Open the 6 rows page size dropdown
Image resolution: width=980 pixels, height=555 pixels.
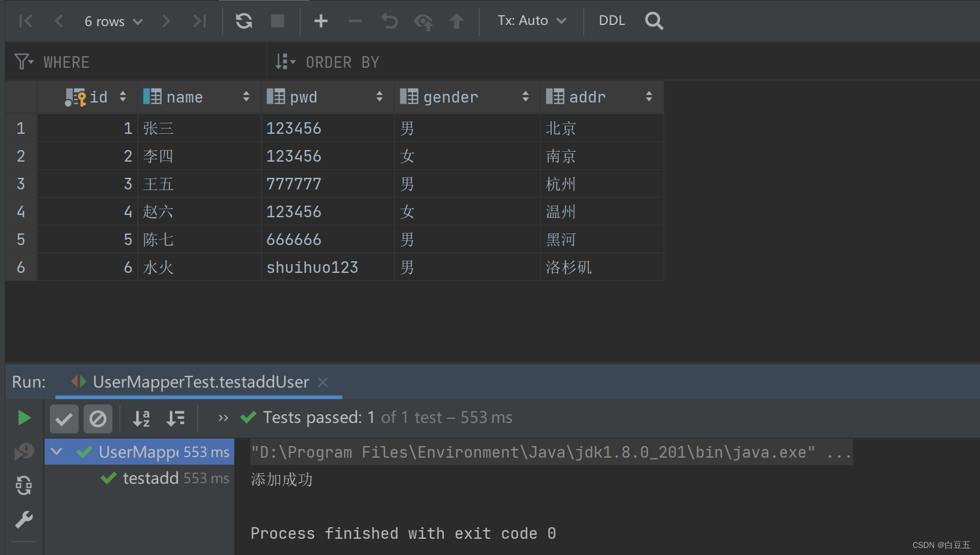(114, 21)
